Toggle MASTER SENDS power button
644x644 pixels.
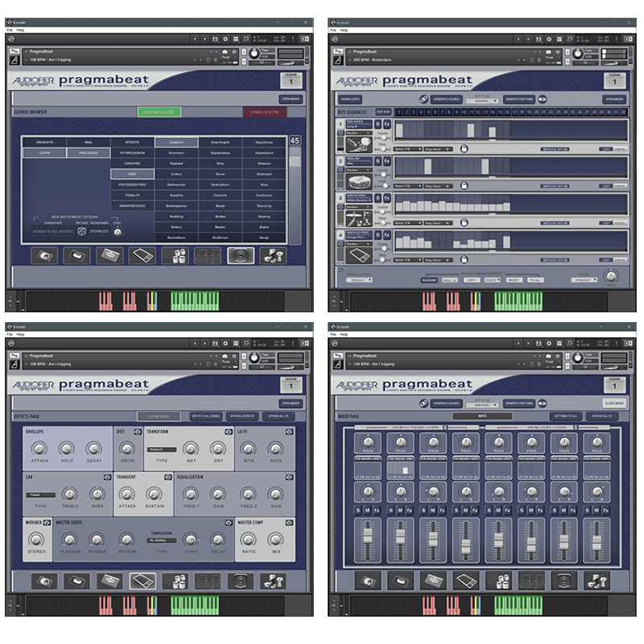pos(229,522)
